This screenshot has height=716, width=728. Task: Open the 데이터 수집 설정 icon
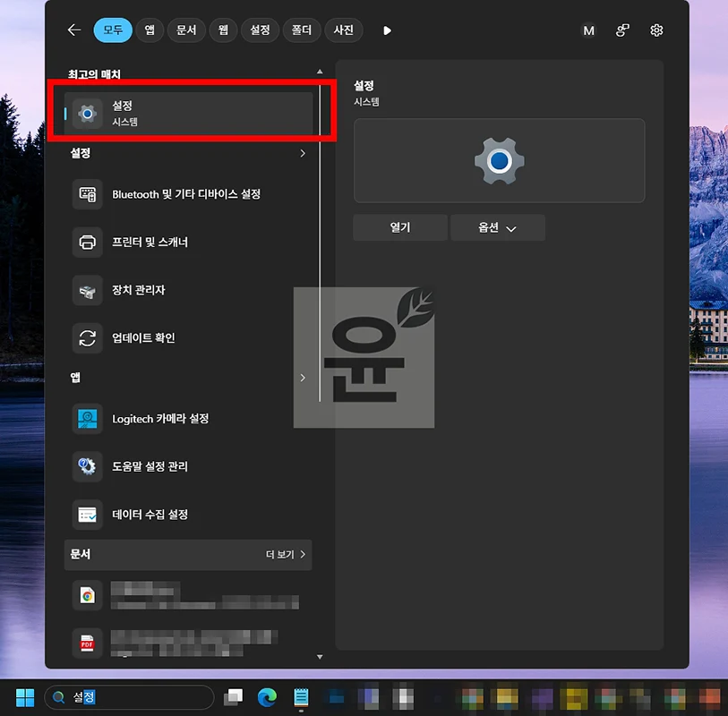point(87,514)
